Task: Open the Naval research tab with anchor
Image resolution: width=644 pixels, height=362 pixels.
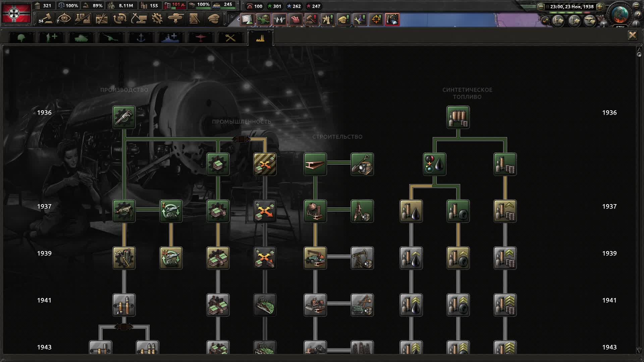Action: pos(141,38)
